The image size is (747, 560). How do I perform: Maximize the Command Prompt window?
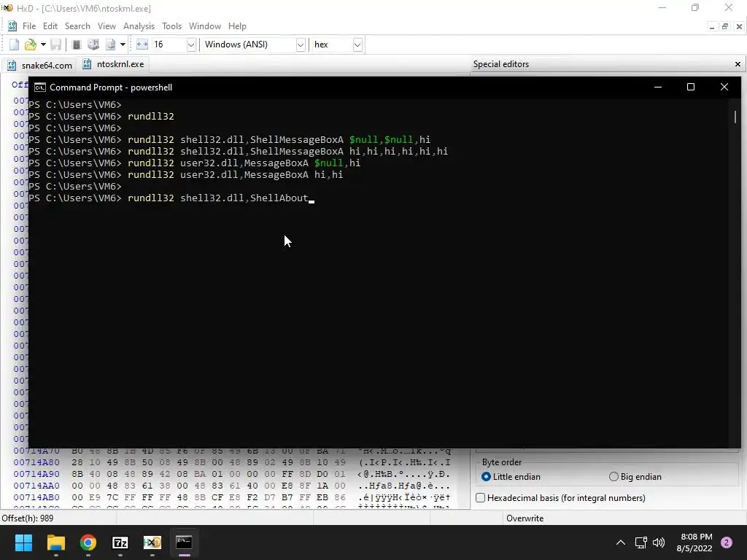pyautogui.click(x=691, y=87)
